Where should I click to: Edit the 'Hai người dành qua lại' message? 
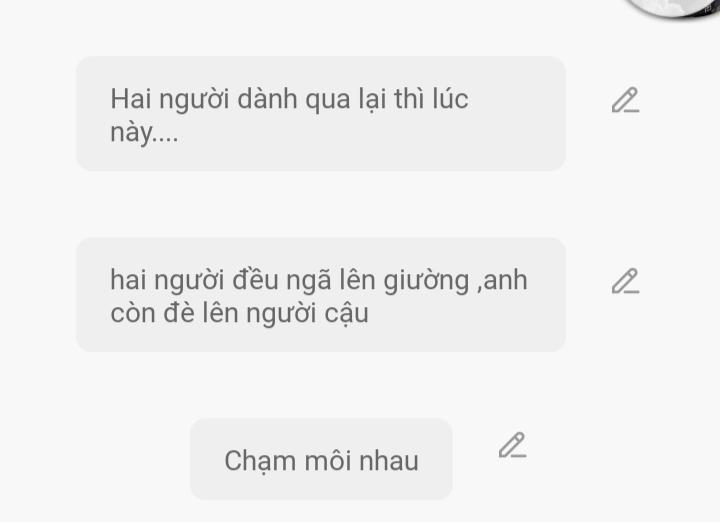click(625, 100)
